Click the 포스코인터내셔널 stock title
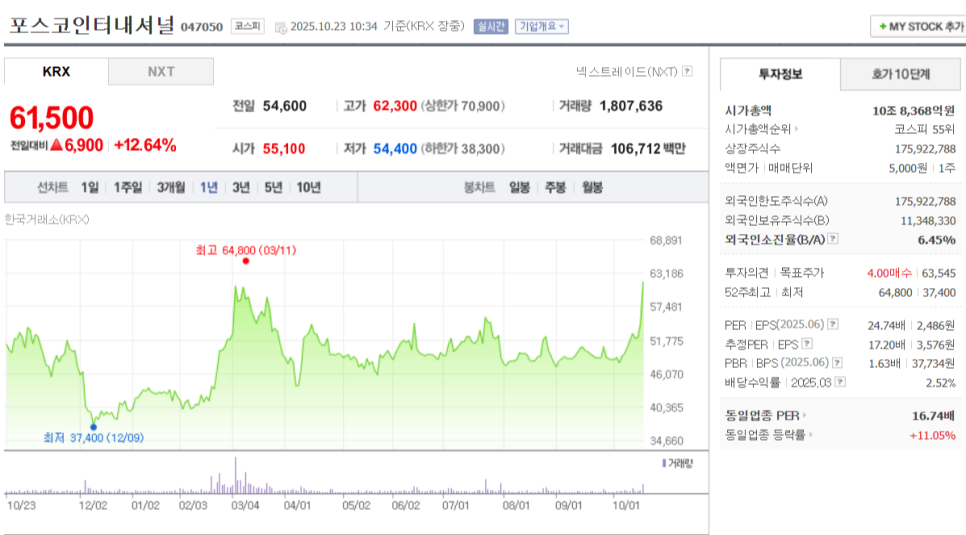966x535 pixels. click(92, 26)
